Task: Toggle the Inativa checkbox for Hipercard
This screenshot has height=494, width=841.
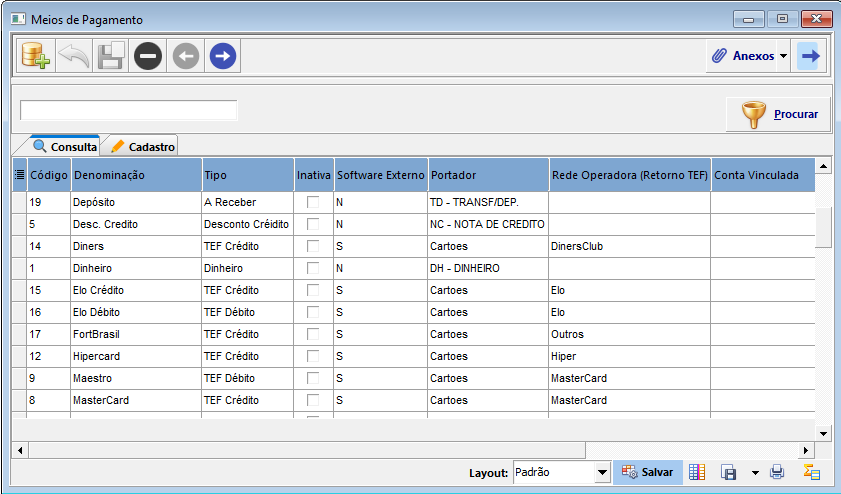Action: pyautogui.click(x=313, y=356)
